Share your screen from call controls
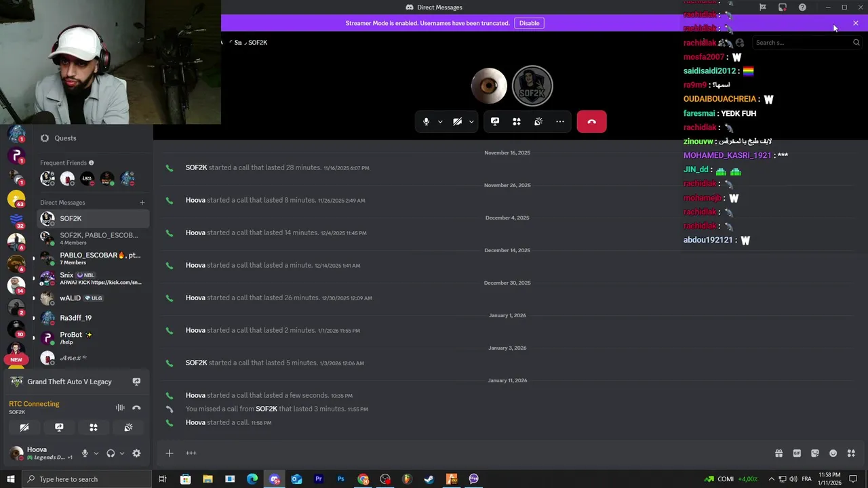 click(x=495, y=121)
